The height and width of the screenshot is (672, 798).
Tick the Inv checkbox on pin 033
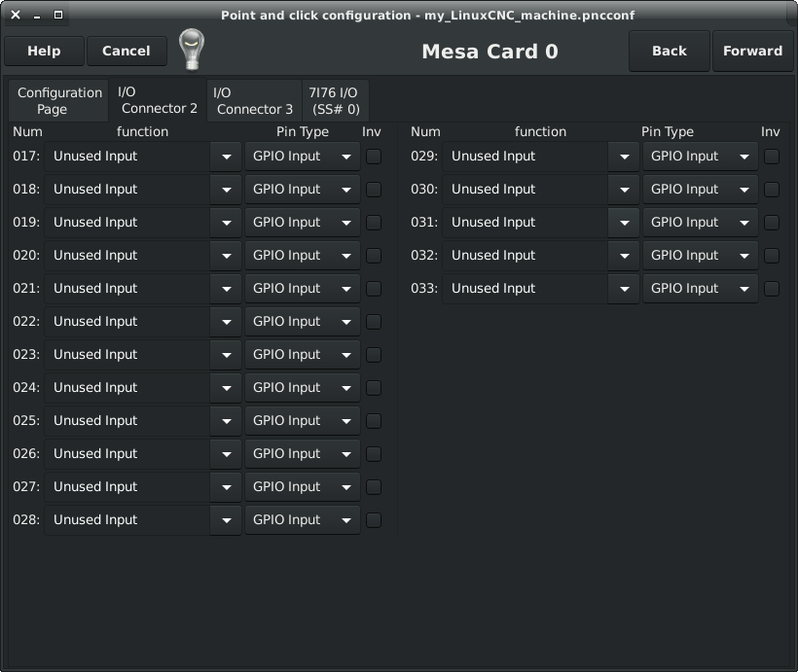[x=772, y=289]
